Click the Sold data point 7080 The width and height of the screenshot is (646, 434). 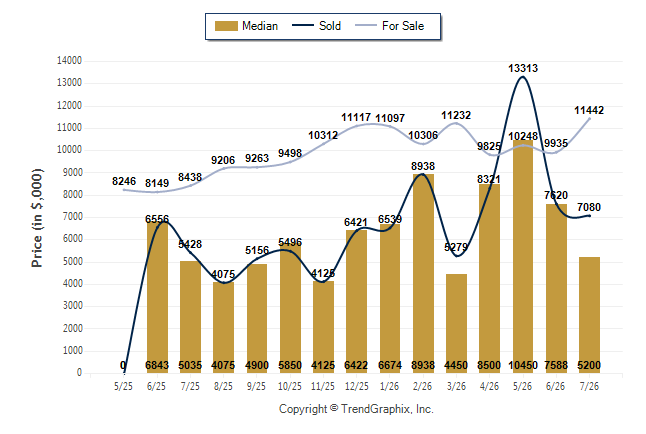589,216
